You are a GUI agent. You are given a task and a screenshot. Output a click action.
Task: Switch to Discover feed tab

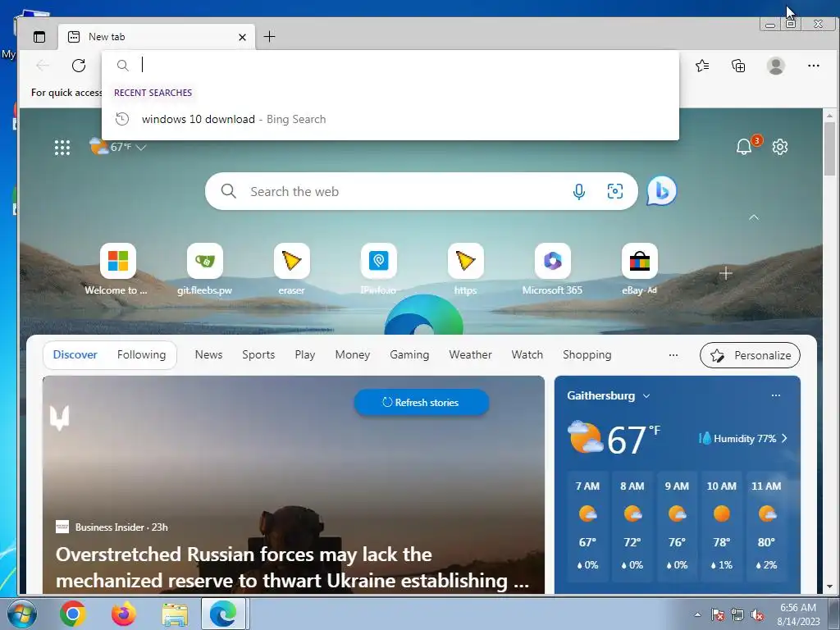[x=75, y=354]
